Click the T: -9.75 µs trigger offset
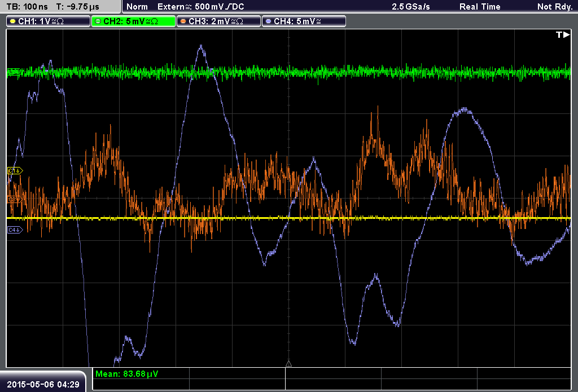This screenshot has height=392, width=578. point(77,7)
